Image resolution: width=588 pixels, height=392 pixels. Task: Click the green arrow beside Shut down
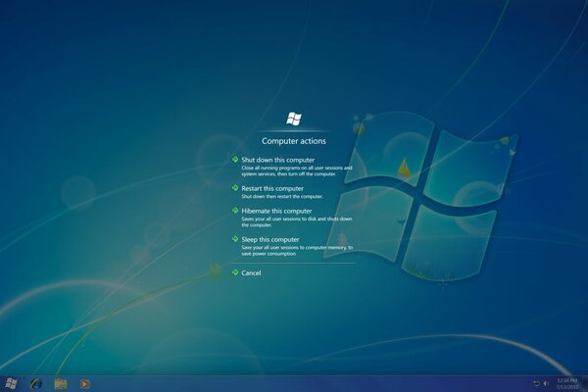(x=235, y=159)
